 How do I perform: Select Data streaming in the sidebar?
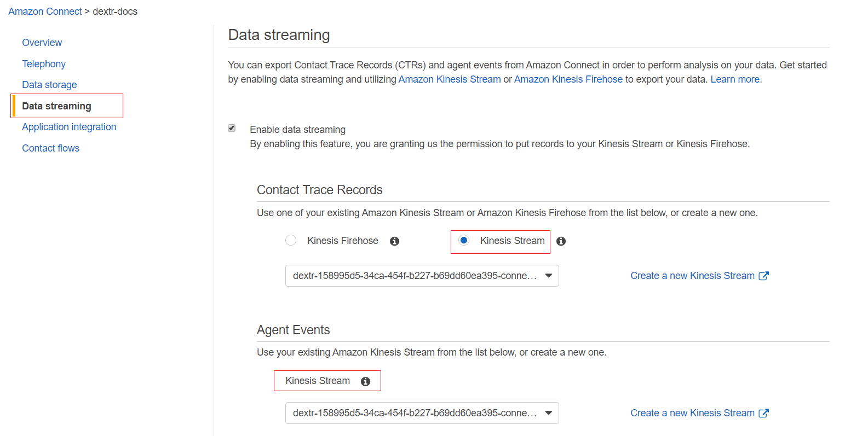coord(56,106)
